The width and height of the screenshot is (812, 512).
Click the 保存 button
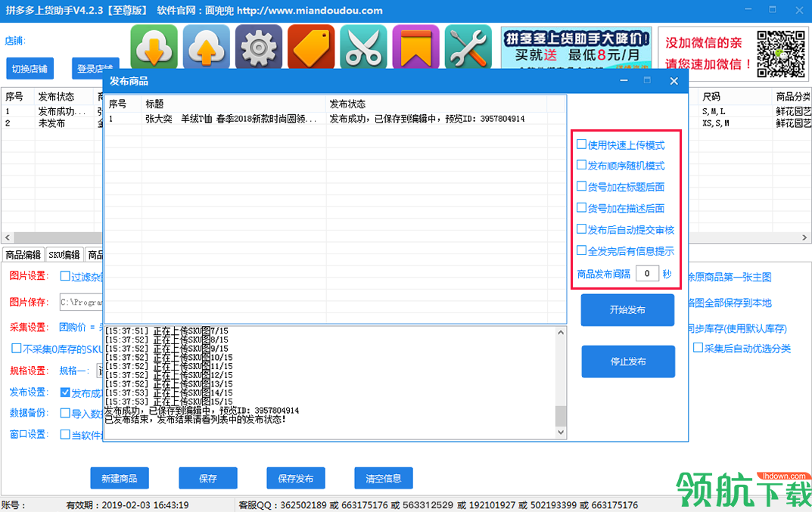point(207,479)
